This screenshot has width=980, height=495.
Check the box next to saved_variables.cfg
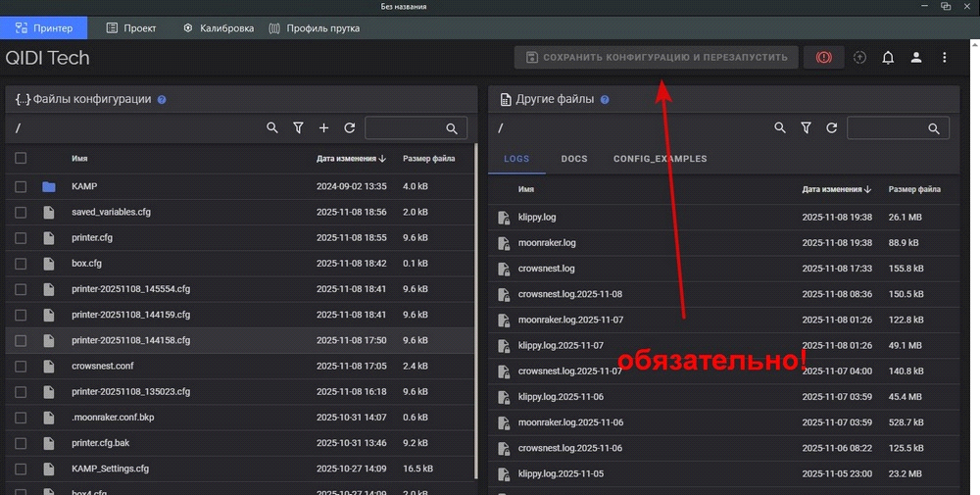(21, 212)
